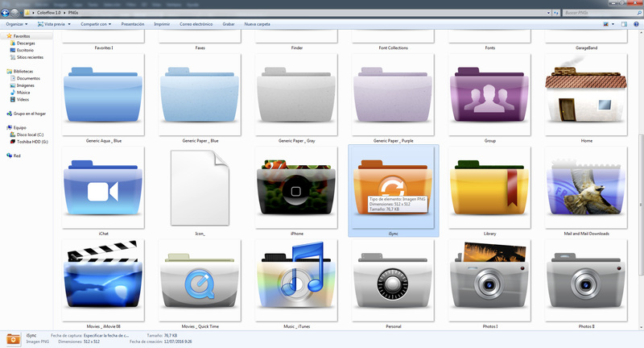This screenshot has width=644, height=348.
Task: Click the address bar refresh icon
Action: click(x=556, y=13)
